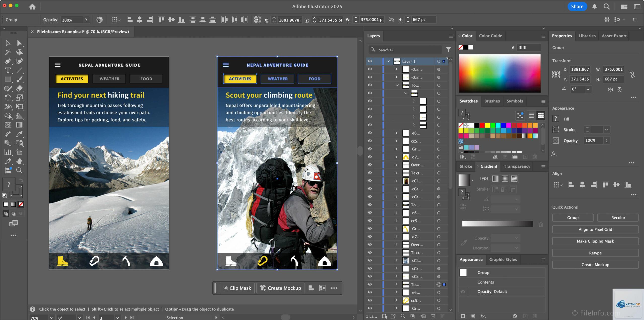Image resolution: width=644 pixels, height=320 pixels.
Task: Select the Eyedropper tool
Action: [x=19, y=134]
